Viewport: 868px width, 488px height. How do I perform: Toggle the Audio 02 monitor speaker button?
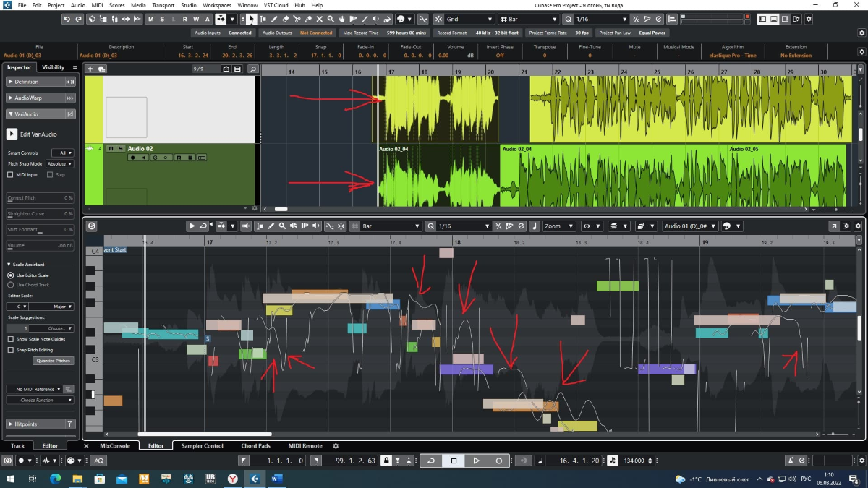tap(143, 158)
